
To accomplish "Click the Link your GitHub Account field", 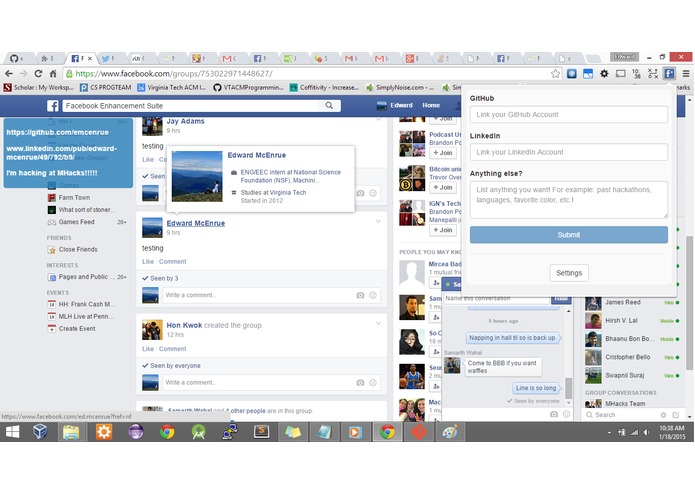I will (x=569, y=114).
